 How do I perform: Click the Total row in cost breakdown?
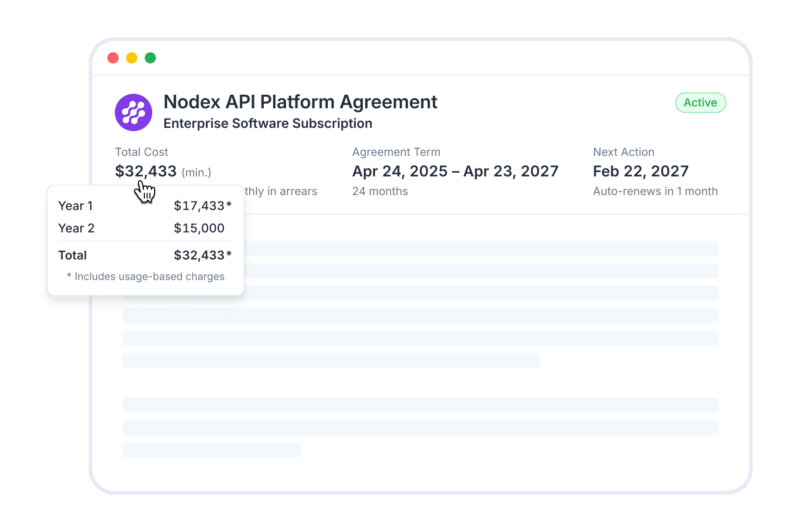(145, 255)
